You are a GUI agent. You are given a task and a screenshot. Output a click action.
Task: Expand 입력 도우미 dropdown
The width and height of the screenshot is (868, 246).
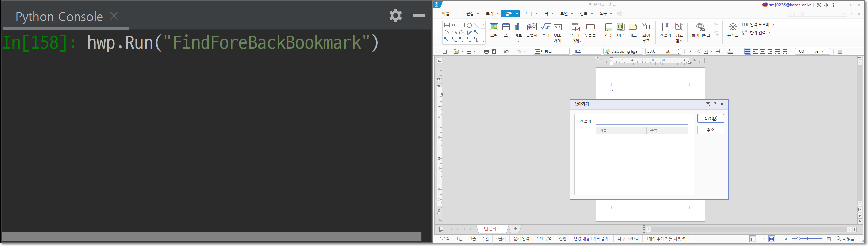pos(773,25)
